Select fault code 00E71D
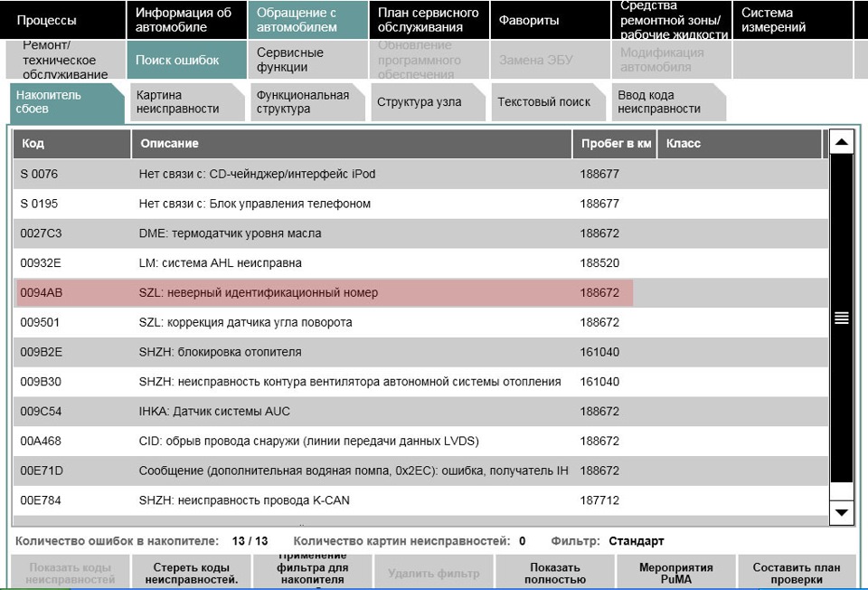 [x=42, y=471]
